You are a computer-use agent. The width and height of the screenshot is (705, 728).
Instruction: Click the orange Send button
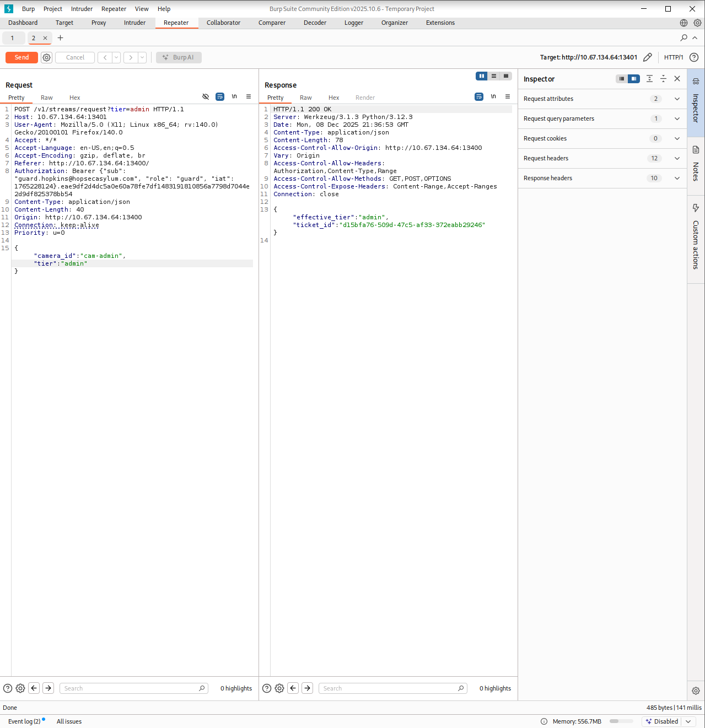point(21,57)
